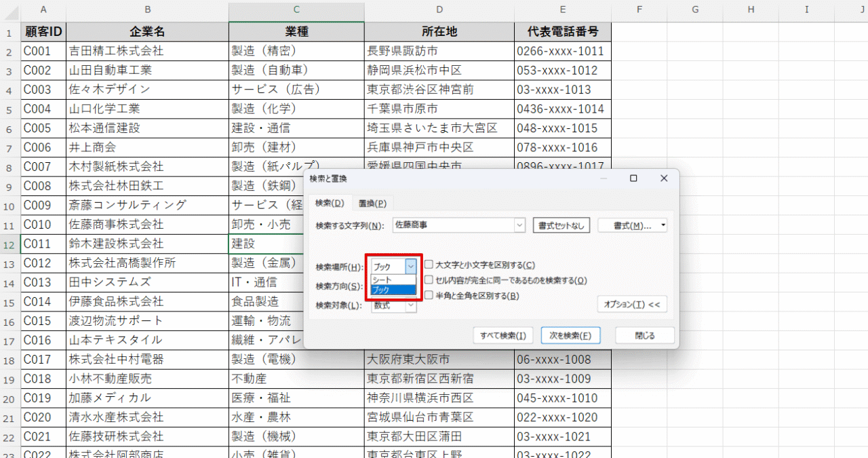The width and height of the screenshot is (868, 458).
Task: Check セル内容が完全に同一であるものを検索する option
Action: click(x=429, y=279)
